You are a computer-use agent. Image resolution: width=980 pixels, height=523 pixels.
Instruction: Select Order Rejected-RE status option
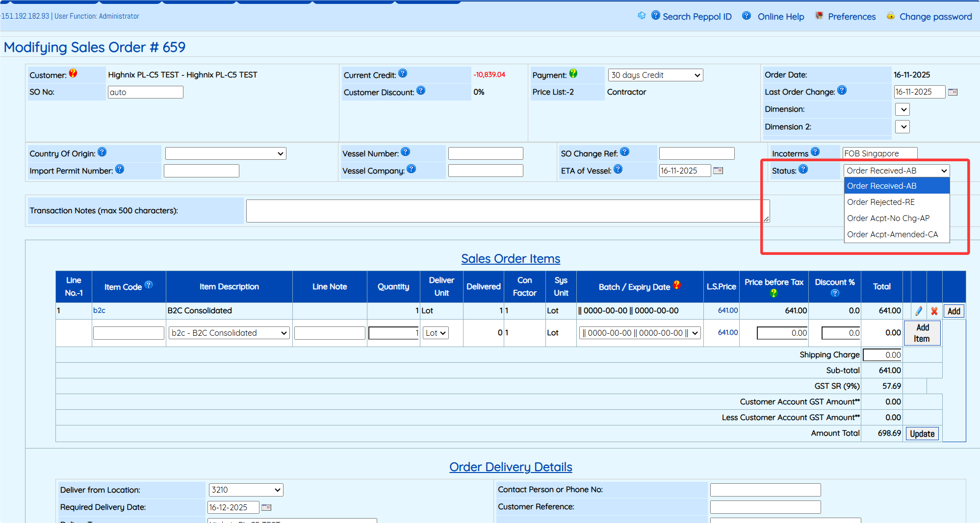[881, 202]
